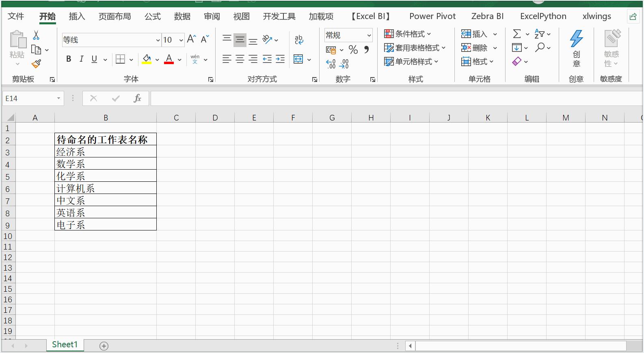
Task: Click the Format Painter brush icon
Action: (36, 64)
